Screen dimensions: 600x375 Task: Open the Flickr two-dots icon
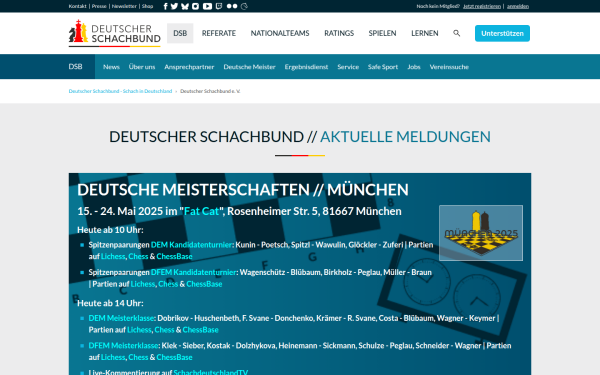(x=232, y=6)
